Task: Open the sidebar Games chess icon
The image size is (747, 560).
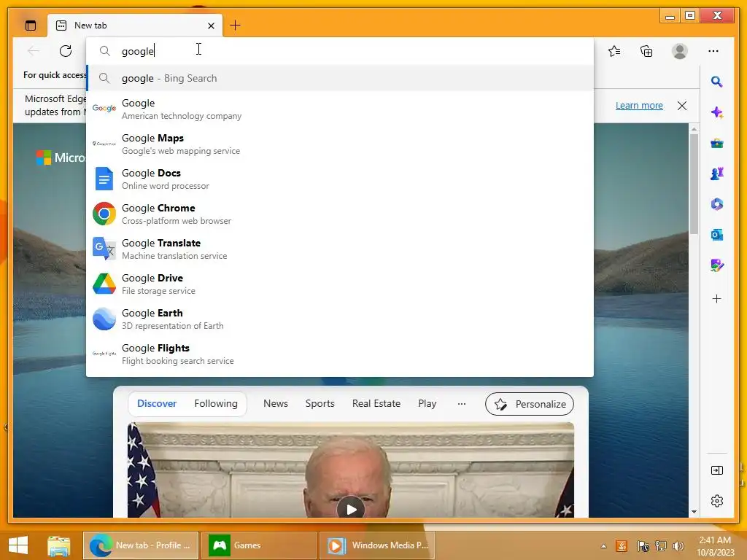Action: point(716,174)
